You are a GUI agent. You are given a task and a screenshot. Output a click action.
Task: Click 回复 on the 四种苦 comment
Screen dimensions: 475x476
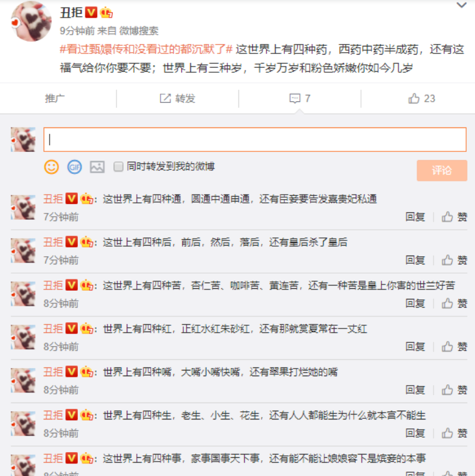(415, 303)
